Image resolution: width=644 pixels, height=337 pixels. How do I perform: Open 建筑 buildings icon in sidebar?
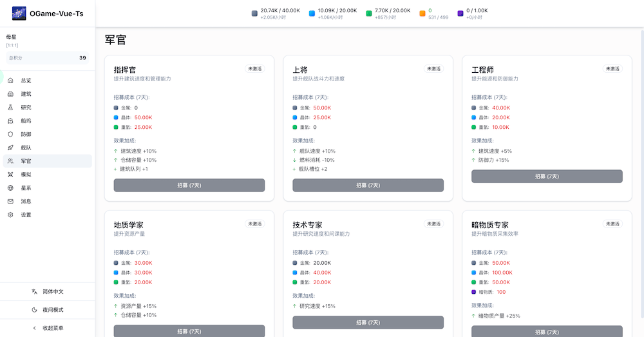click(x=10, y=94)
